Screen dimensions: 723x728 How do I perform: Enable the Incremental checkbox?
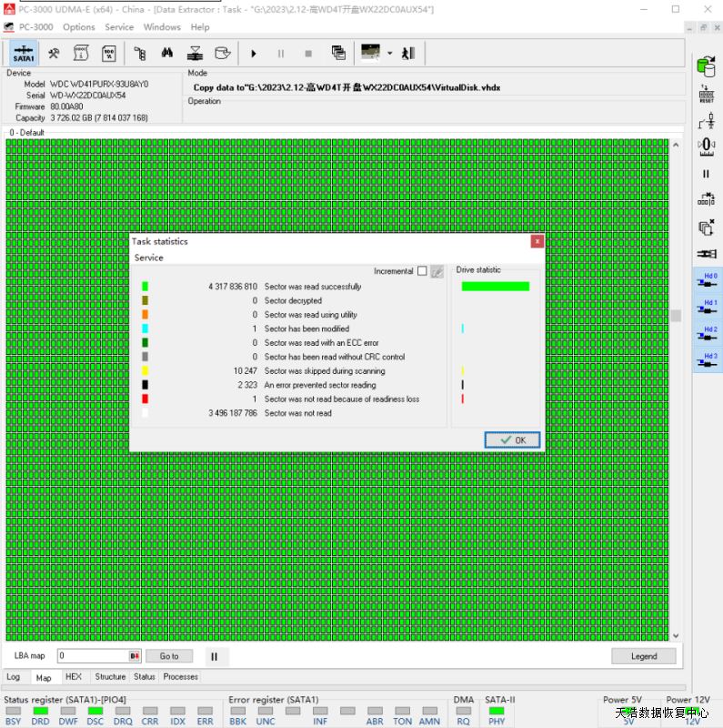pos(422,271)
